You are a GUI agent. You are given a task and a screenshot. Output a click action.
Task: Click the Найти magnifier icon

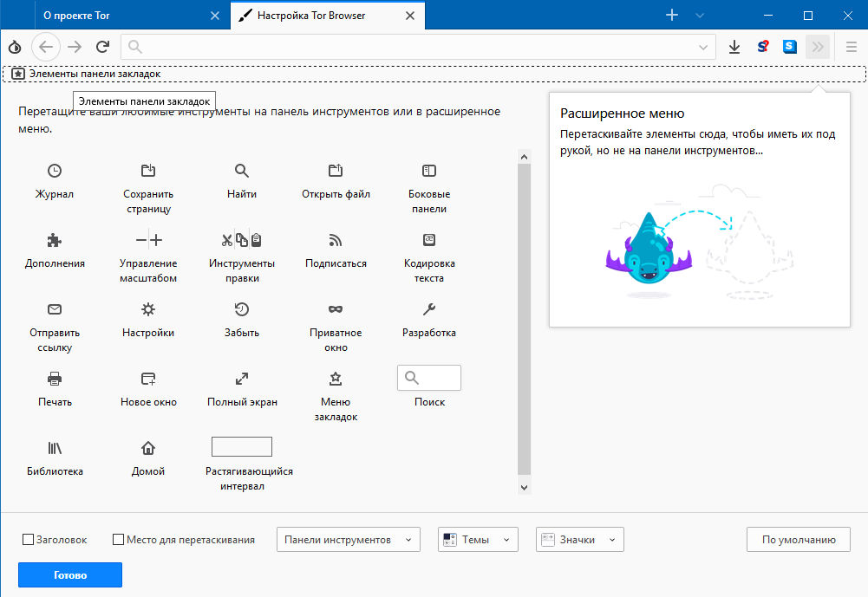(241, 171)
